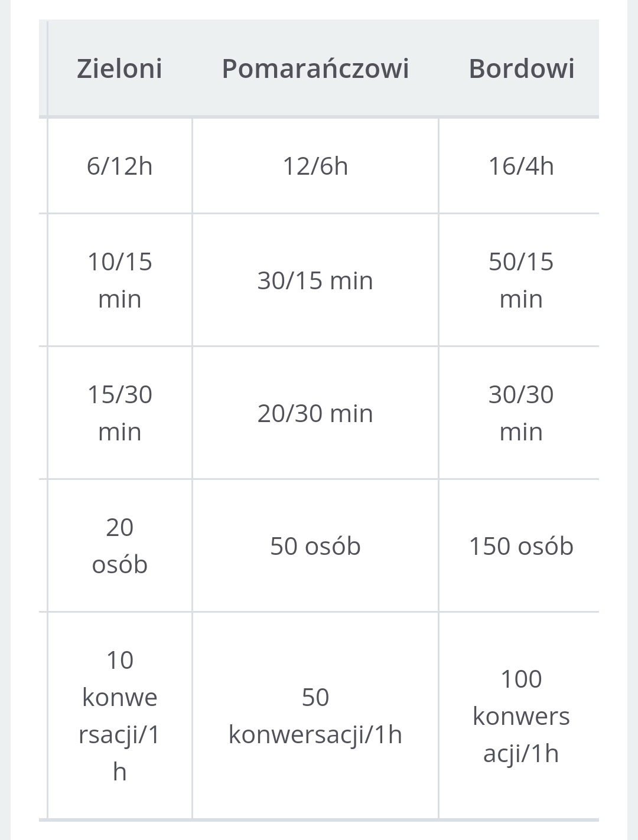Screen dimensions: 638x840
Task: Tap the 16/4h cell under Bordowi
Action: (520, 166)
